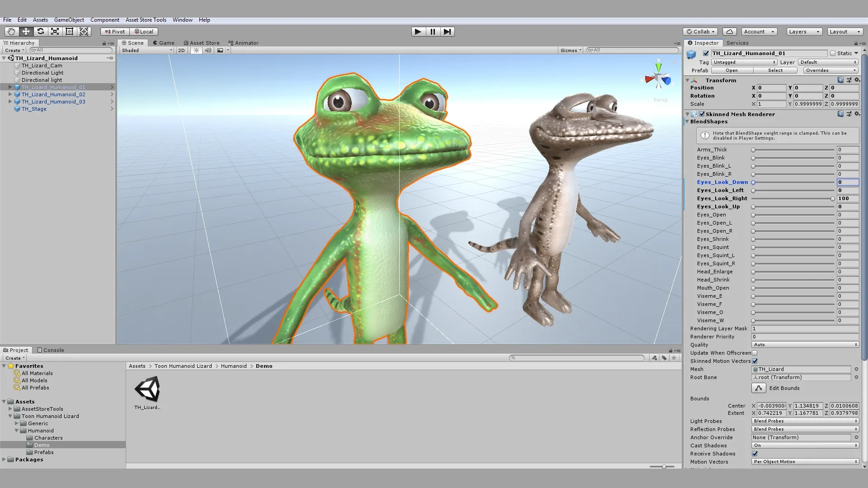Open scene effects image icon
The height and width of the screenshot is (488, 868).
[220, 50]
